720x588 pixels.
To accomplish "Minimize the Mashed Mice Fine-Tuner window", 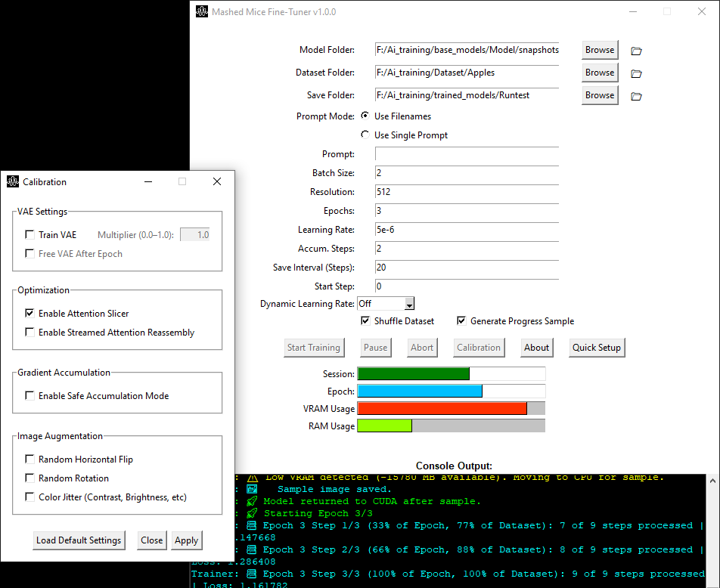I will click(633, 11).
